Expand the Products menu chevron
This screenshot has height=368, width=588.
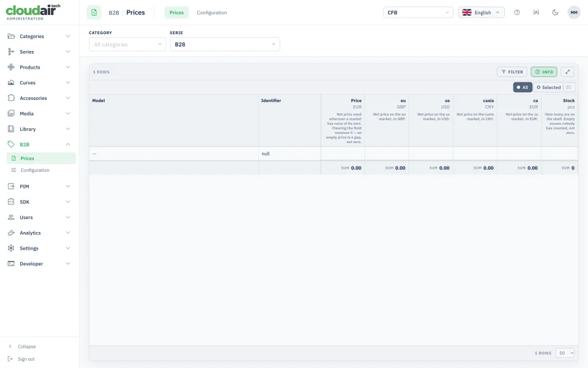[68, 67]
